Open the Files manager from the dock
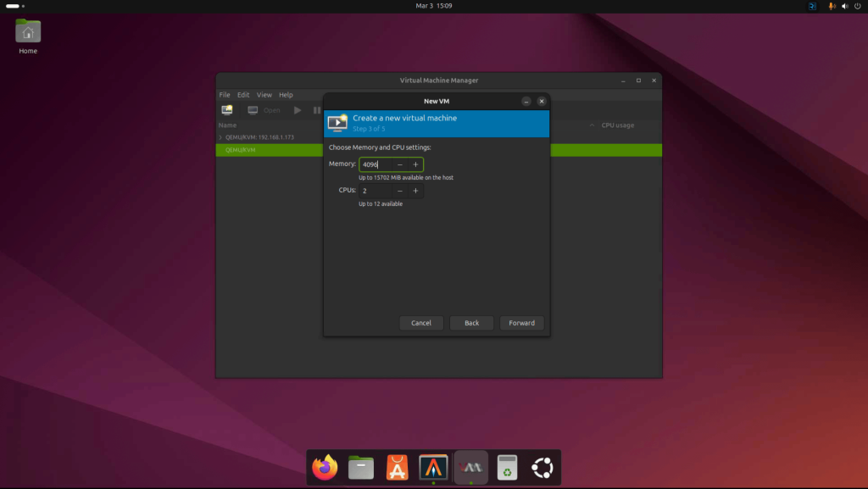 coord(360,467)
